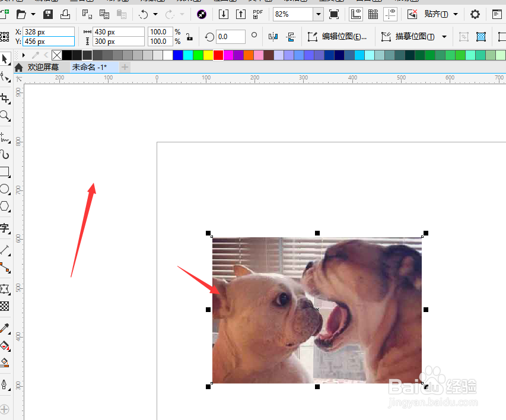The height and width of the screenshot is (420, 506).
Task: Select the Connector tool
Action: [5, 268]
